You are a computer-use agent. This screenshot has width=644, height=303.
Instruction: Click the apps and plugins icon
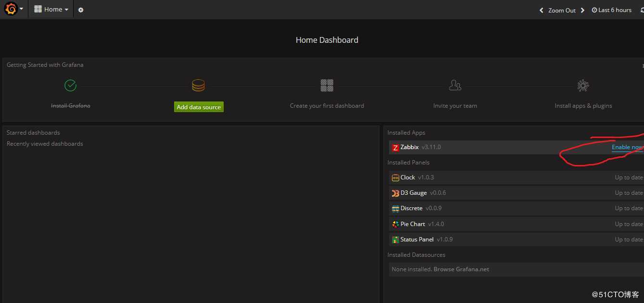[583, 86]
